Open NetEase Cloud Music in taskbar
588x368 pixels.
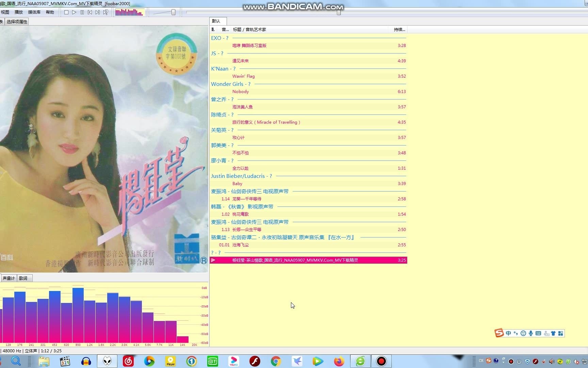point(128,361)
